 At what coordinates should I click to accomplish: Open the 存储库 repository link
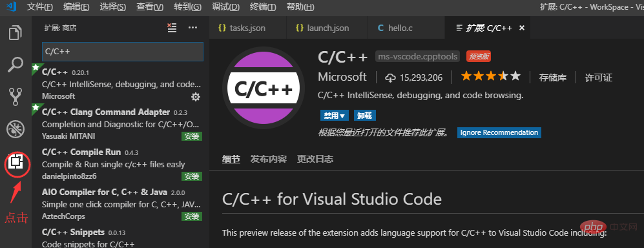[553, 77]
